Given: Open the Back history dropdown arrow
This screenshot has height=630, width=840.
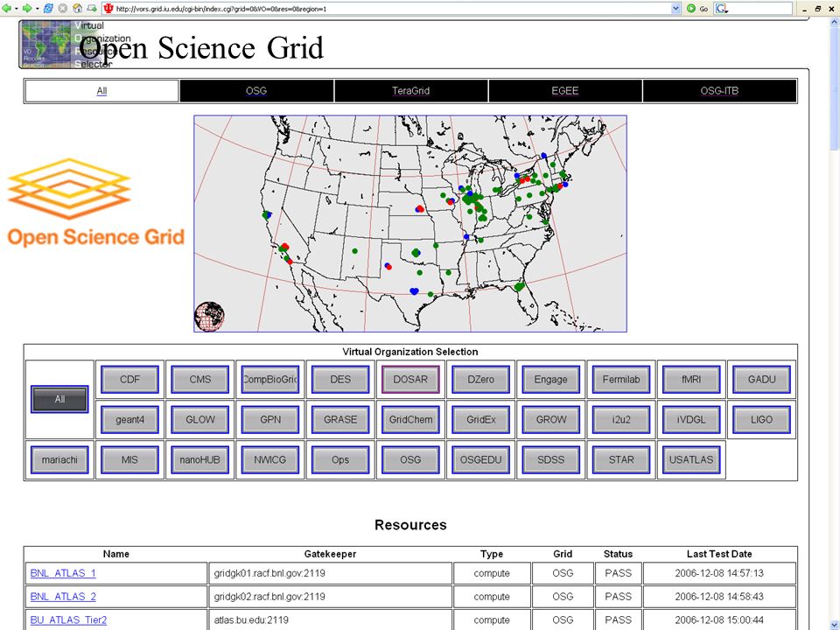Looking at the screenshot, I should pyautogui.click(x=17, y=9).
